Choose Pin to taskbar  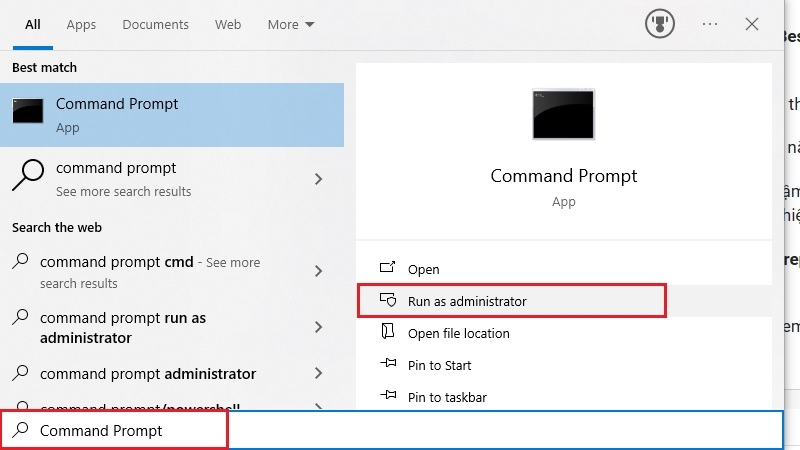tap(564, 397)
